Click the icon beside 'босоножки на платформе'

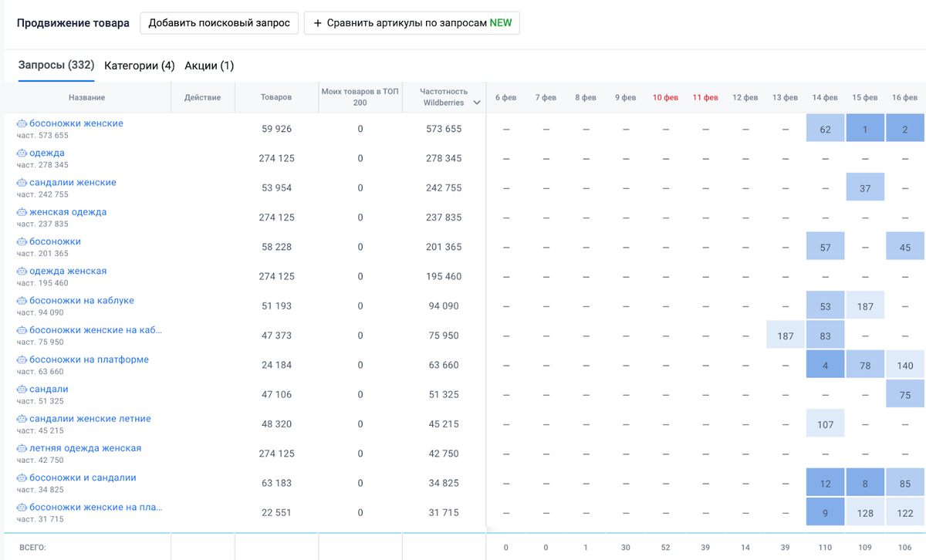(22, 359)
